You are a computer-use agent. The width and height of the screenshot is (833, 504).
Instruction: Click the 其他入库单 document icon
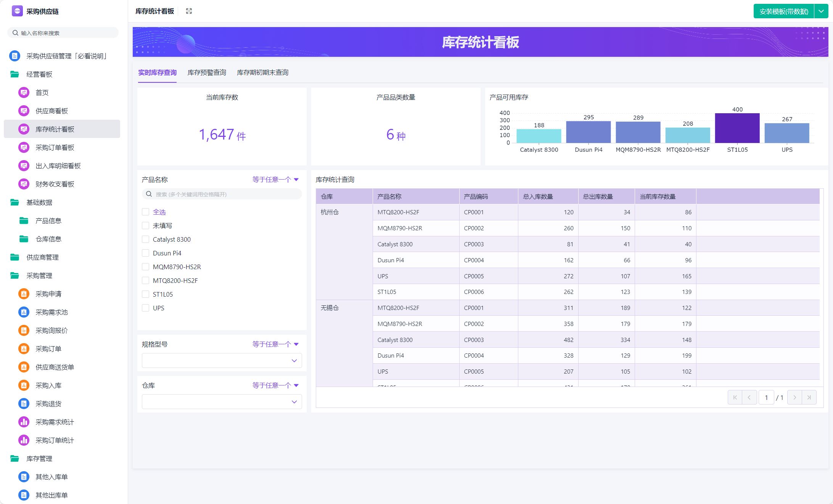click(x=24, y=477)
